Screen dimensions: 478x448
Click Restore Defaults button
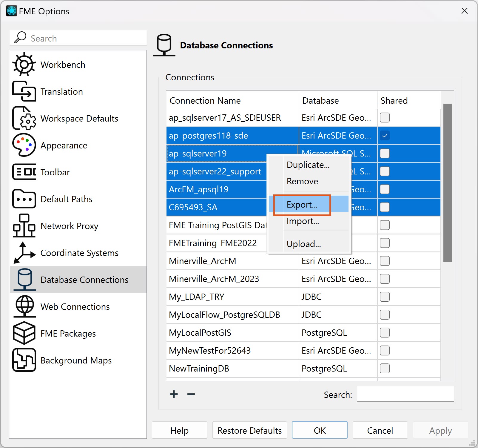tap(250, 430)
